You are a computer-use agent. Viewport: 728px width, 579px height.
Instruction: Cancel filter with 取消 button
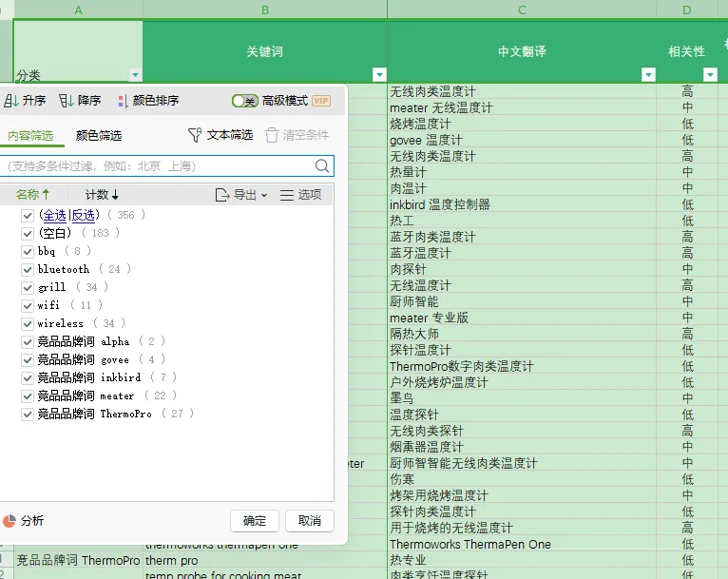click(x=309, y=521)
